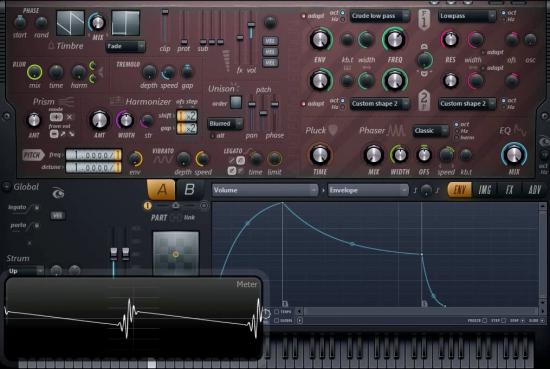Click the small add icon next to Global
The image size is (550, 369).
(x=6, y=187)
